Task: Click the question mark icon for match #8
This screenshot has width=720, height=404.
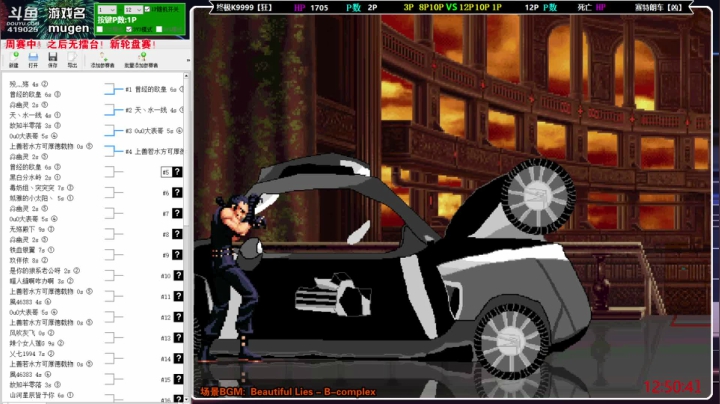Action: point(177,234)
